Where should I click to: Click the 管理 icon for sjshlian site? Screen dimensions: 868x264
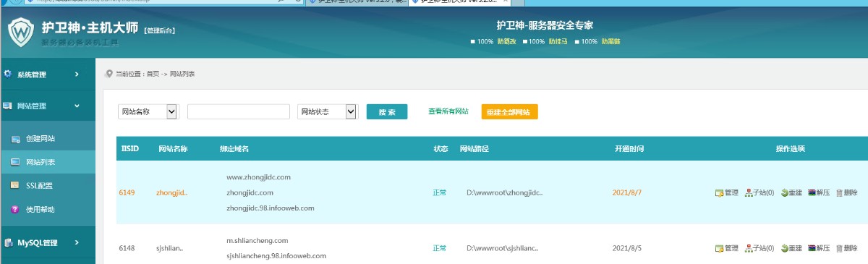pos(720,248)
